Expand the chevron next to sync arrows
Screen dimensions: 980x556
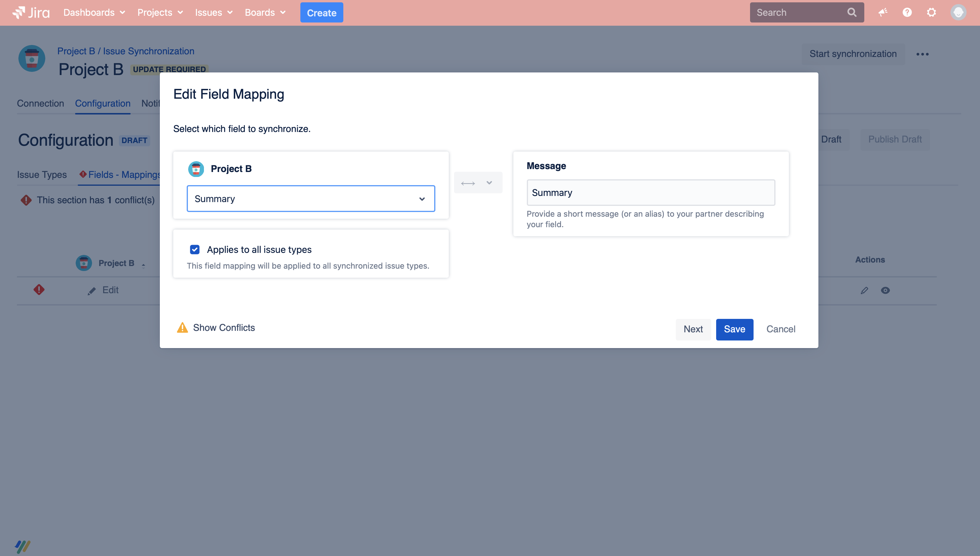(489, 183)
